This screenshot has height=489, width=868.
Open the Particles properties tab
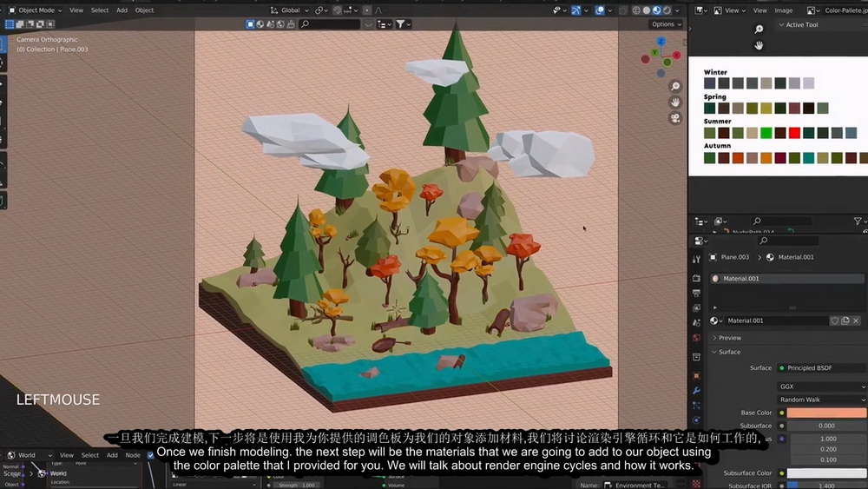696,406
